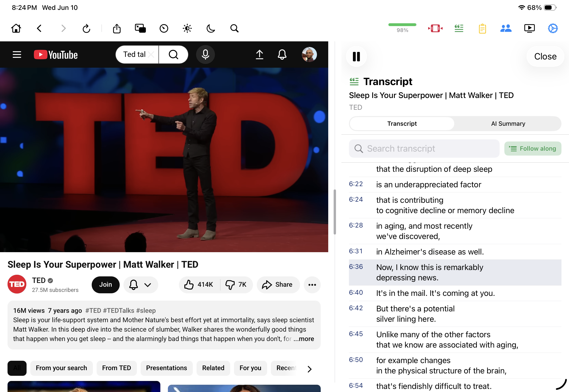Go to the browser home page
The height and width of the screenshot is (392, 569).
click(x=16, y=28)
